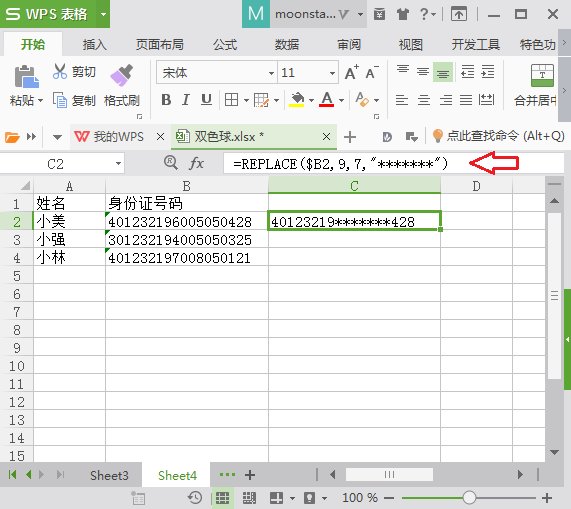Close the 双色球.xlsx document tab
571x509 pixels.
(x=326, y=137)
